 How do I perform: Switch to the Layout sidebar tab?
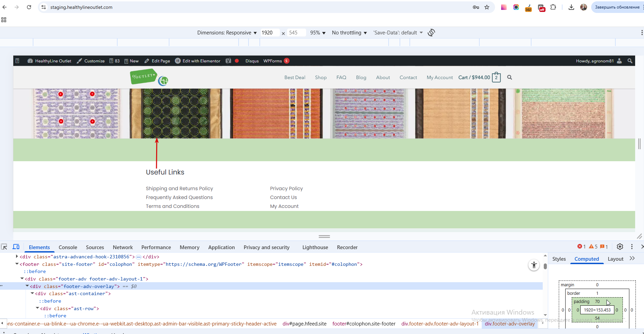click(616, 259)
